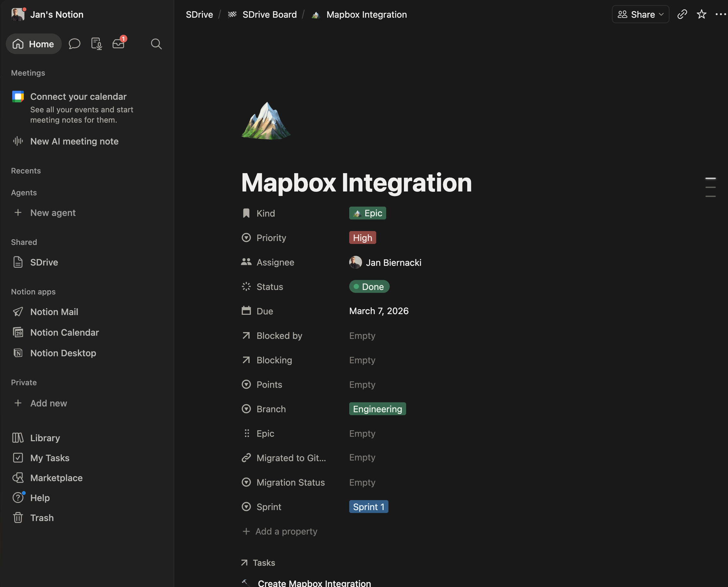Click the Sprint property select icon
Screen dimensions: 728x587
pos(246,507)
